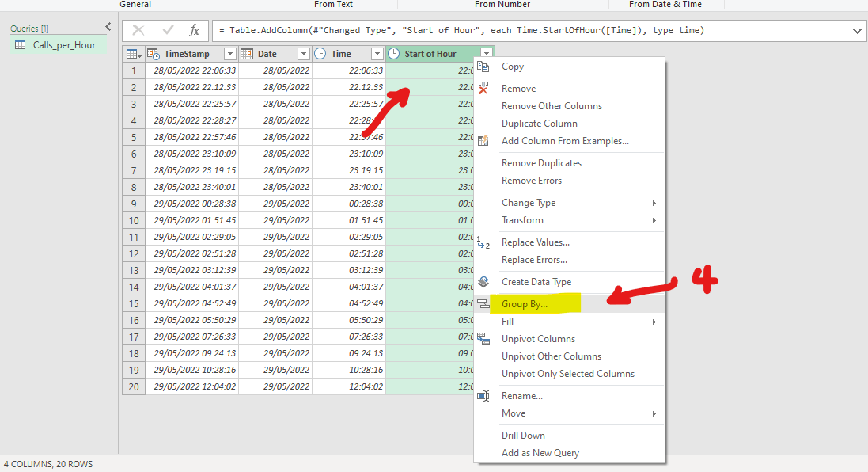Select row number 20
This screenshot has width=868, height=472.
[134, 386]
